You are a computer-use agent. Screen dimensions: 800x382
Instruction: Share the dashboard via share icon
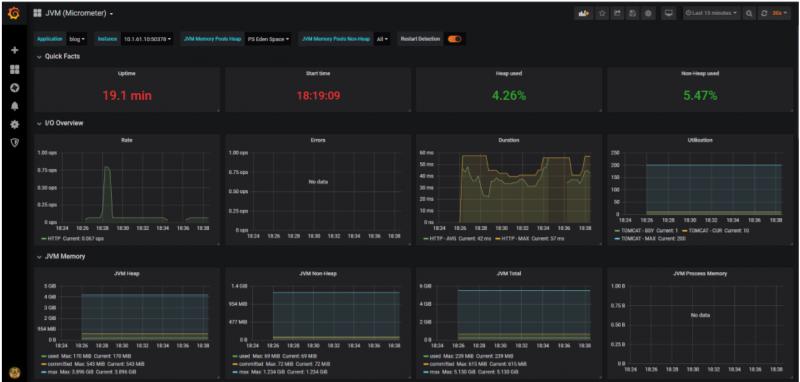point(617,14)
